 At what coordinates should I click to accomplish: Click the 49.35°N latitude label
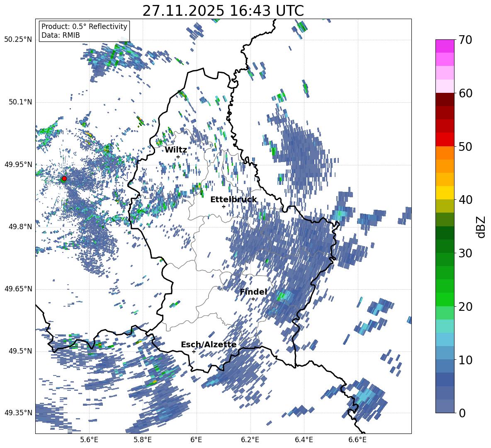pyautogui.click(x=18, y=413)
